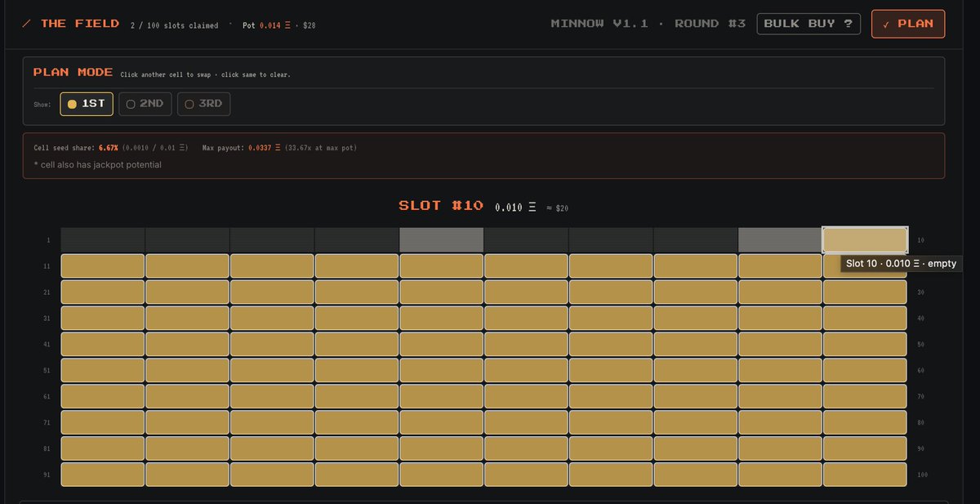Select the 3RD place show option
980x504 pixels.
click(204, 104)
